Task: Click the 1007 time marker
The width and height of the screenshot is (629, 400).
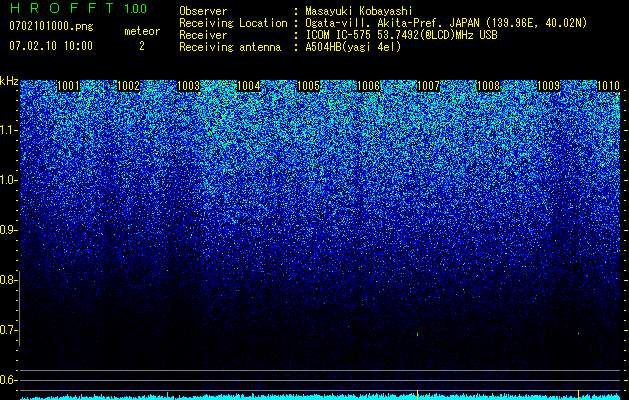Action: [x=428, y=86]
